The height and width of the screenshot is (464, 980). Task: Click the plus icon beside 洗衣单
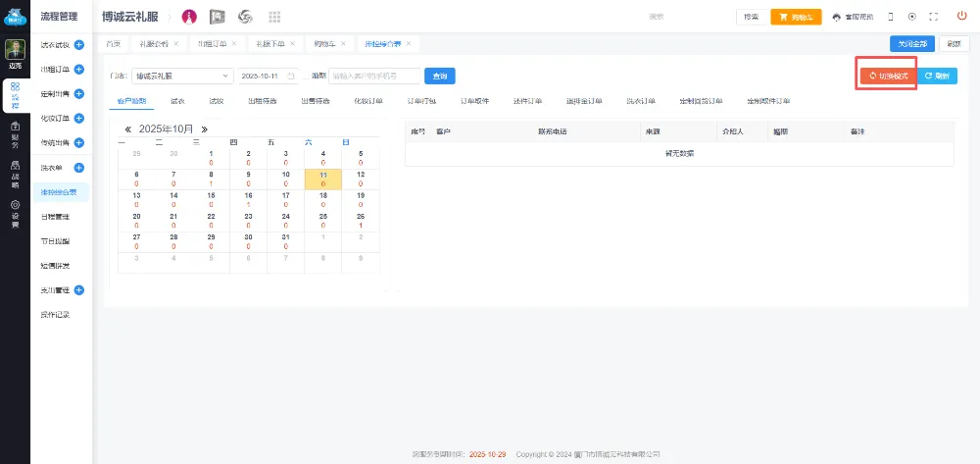tap(78, 168)
